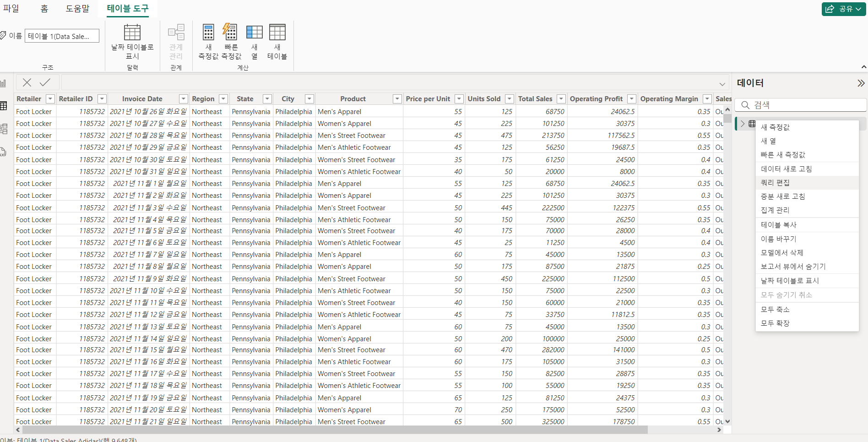Click 증분 새로 고침 menu entry

[x=807, y=196]
